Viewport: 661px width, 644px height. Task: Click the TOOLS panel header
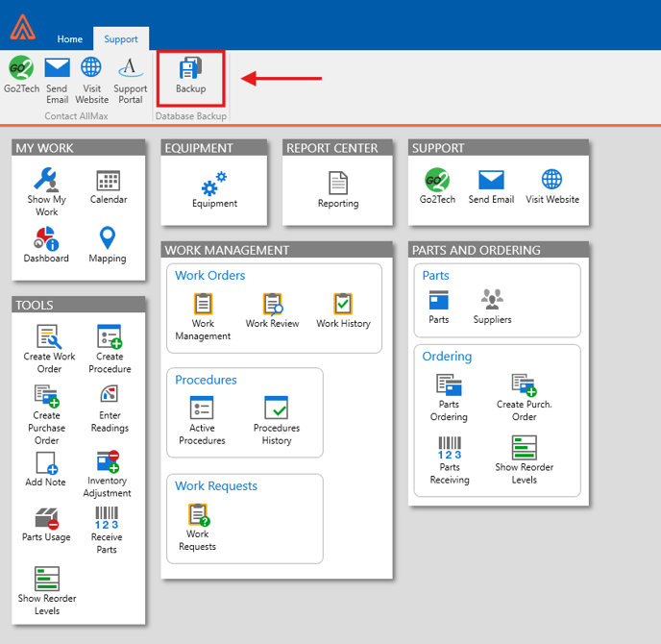point(79,305)
